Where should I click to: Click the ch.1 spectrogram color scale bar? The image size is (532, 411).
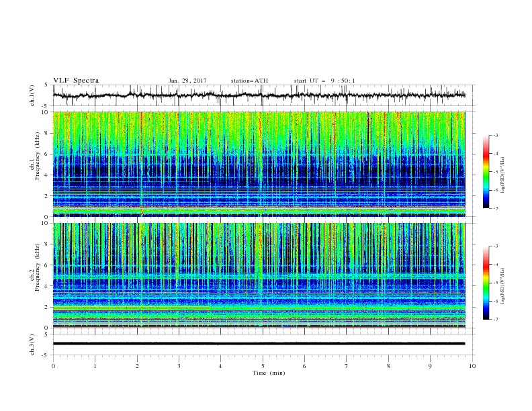tap(486, 172)
